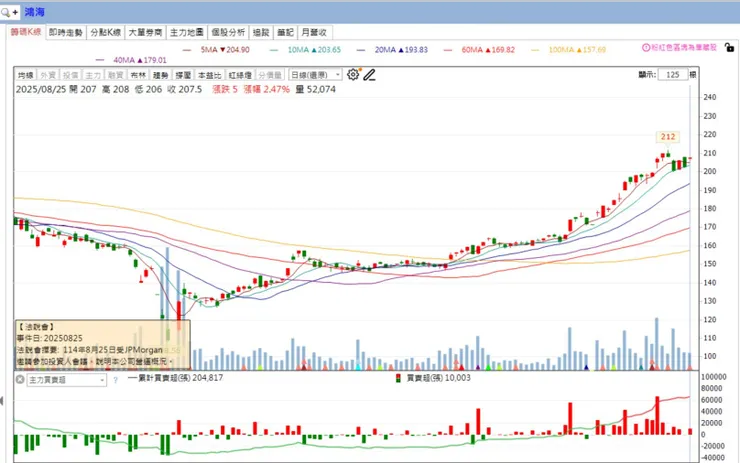Toggle the 分價量 button
The height and width of the screenshot is (463, 740).
pyautogui.click(x=270, y=75)
